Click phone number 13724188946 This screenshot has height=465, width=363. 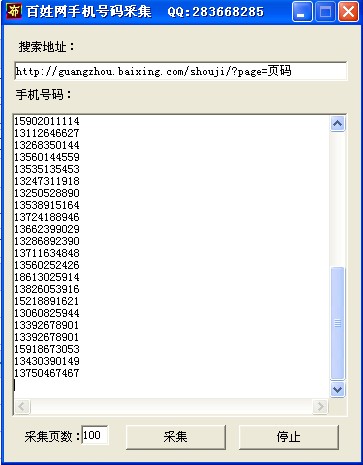point(47,217)
